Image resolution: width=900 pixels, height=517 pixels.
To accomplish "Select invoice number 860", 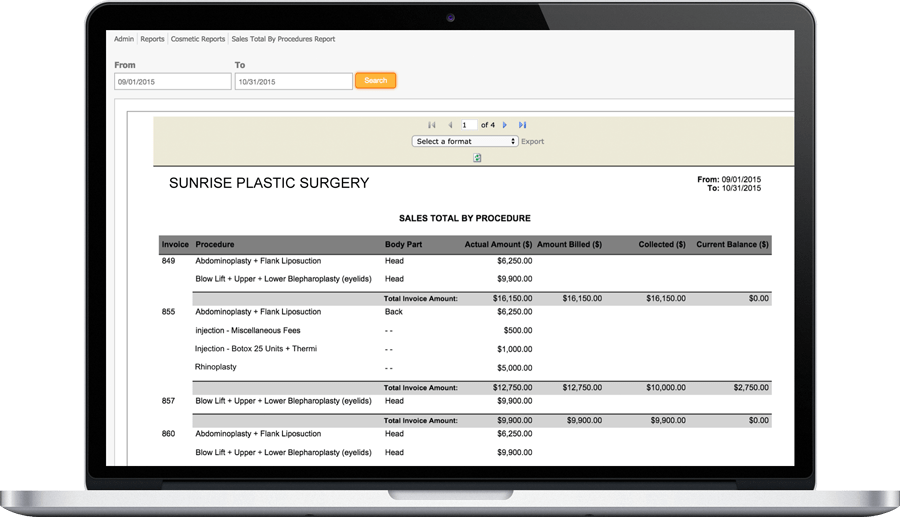I will (168, 434).
